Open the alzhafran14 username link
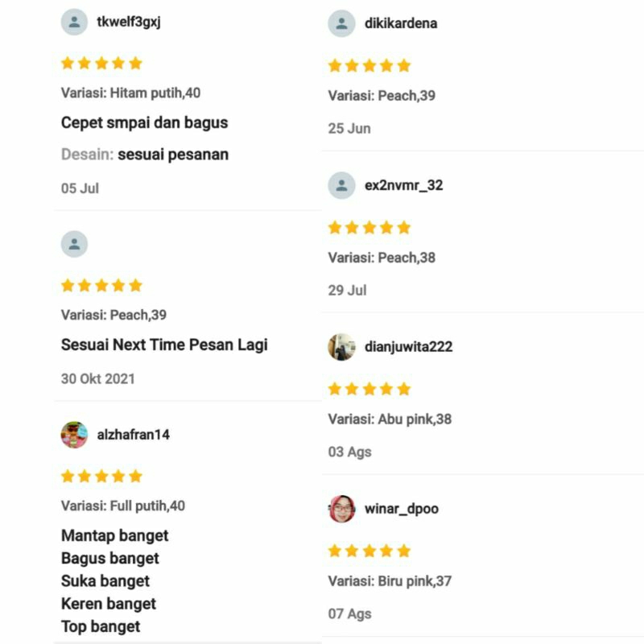 coord(133,435)
